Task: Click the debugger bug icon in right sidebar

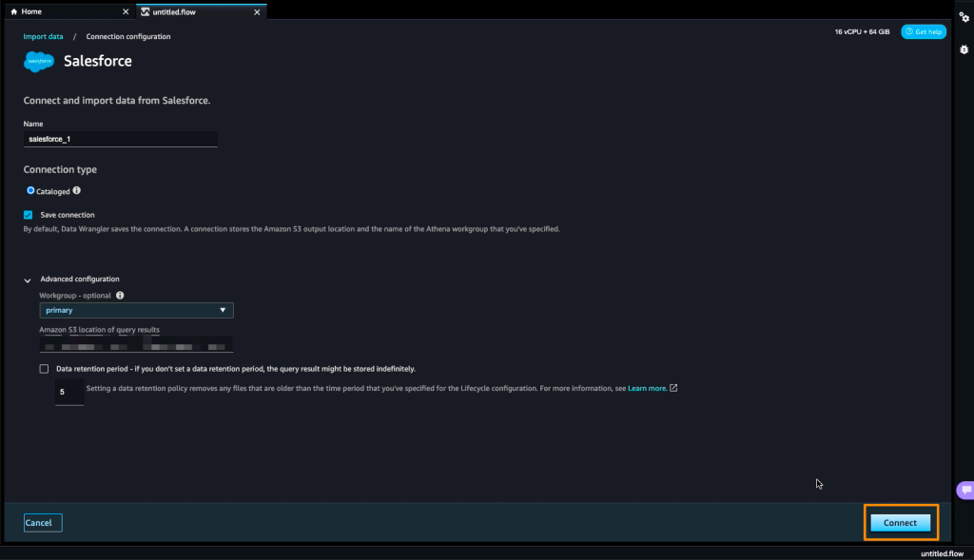Action: (x=964, y=48)
